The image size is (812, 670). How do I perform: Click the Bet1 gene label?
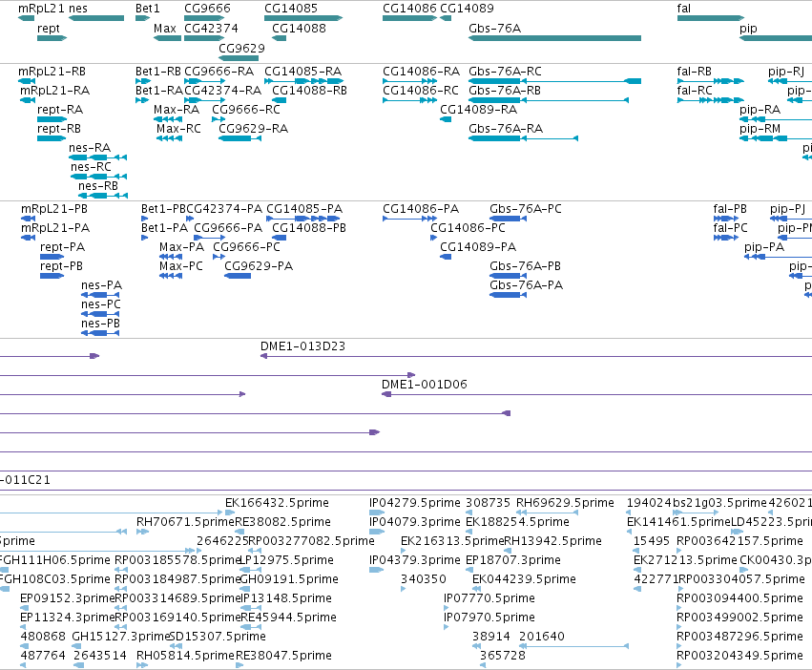pos(148,9)
